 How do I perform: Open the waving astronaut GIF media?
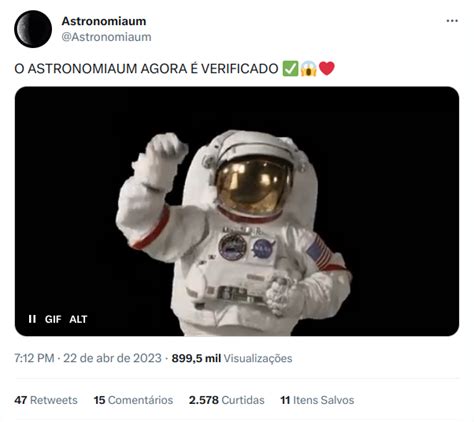pos(237,211)
